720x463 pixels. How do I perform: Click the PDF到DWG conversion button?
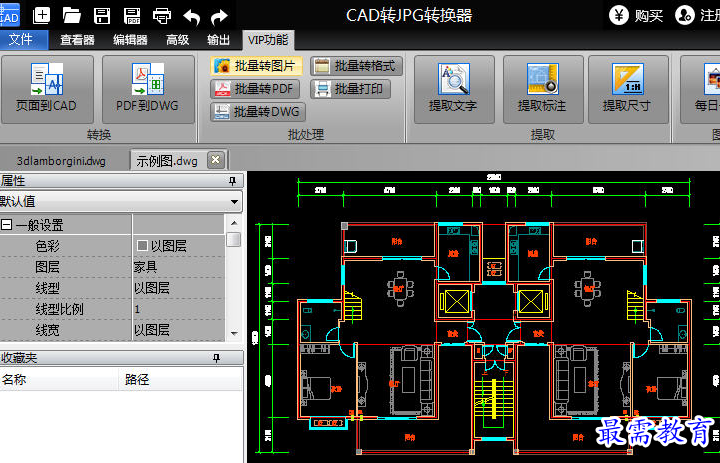pyautogui.click(x=149, y=89)
